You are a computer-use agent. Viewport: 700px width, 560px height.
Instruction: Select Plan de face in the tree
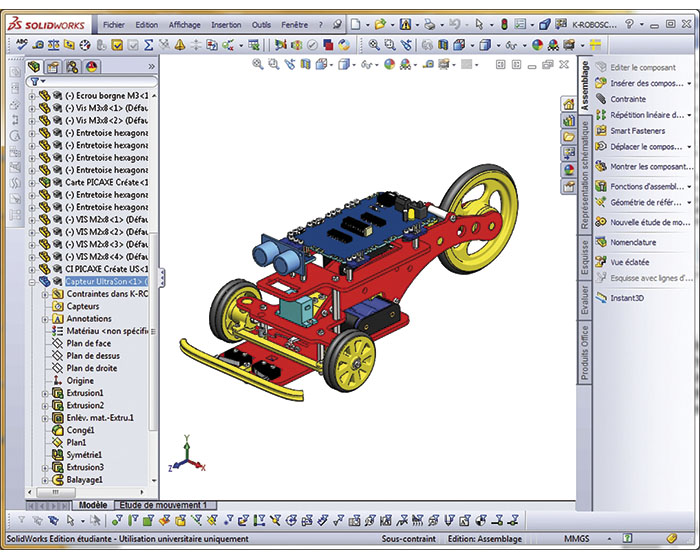(92, 343)
